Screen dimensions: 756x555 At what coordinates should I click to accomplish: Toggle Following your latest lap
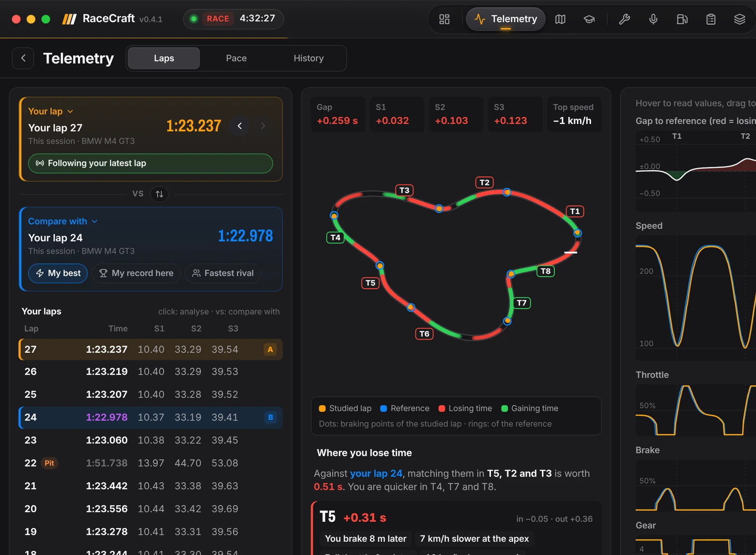tap(151, 163)
